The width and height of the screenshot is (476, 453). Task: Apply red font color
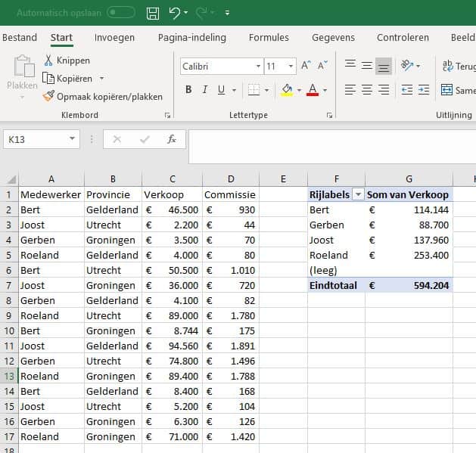click(x=313, y=90)
